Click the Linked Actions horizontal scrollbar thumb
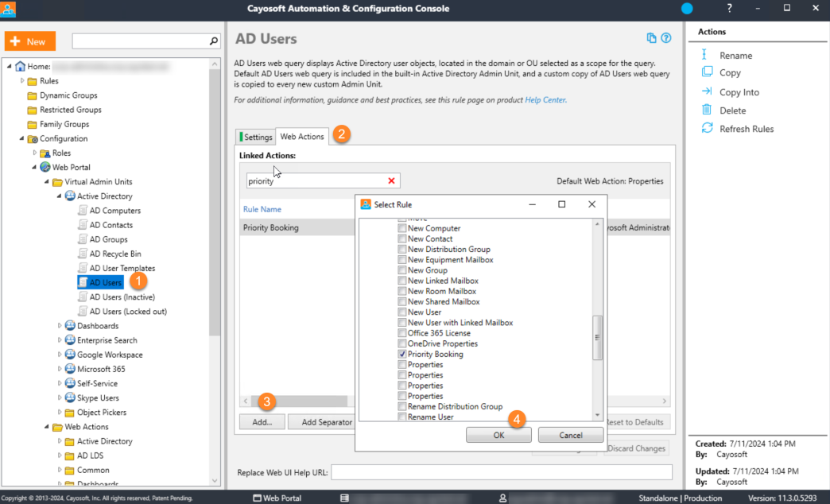 click(x=300, y=401)
